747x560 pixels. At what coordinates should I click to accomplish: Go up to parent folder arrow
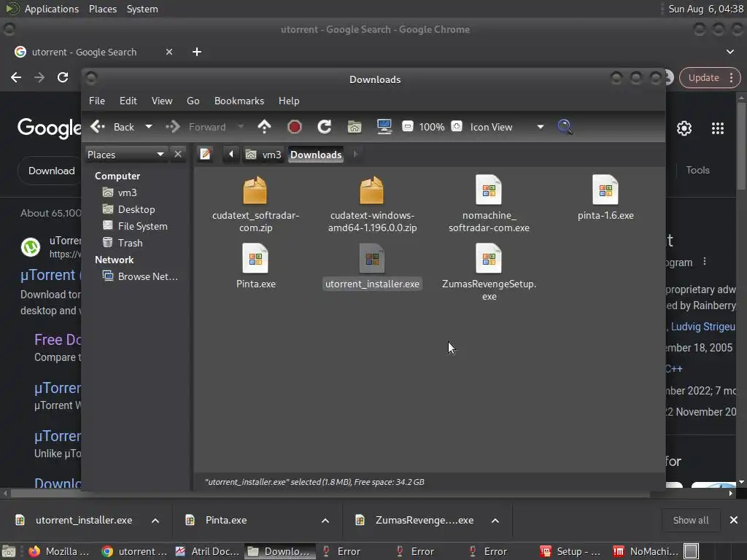(264, 127)
